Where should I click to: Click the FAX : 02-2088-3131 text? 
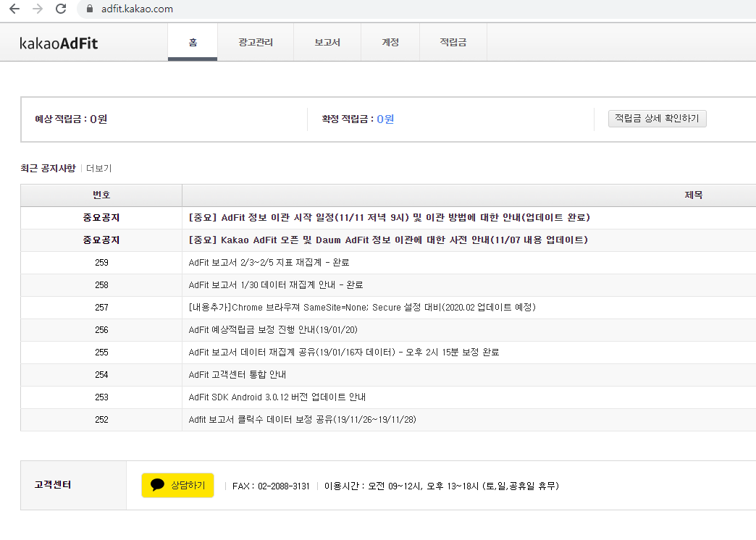click(271, 486)
